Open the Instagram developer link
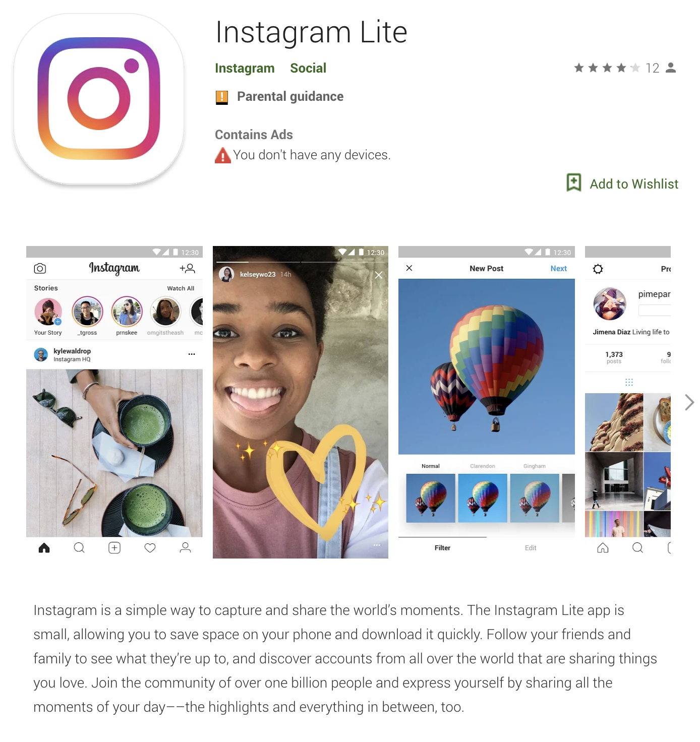 point(245,68)
